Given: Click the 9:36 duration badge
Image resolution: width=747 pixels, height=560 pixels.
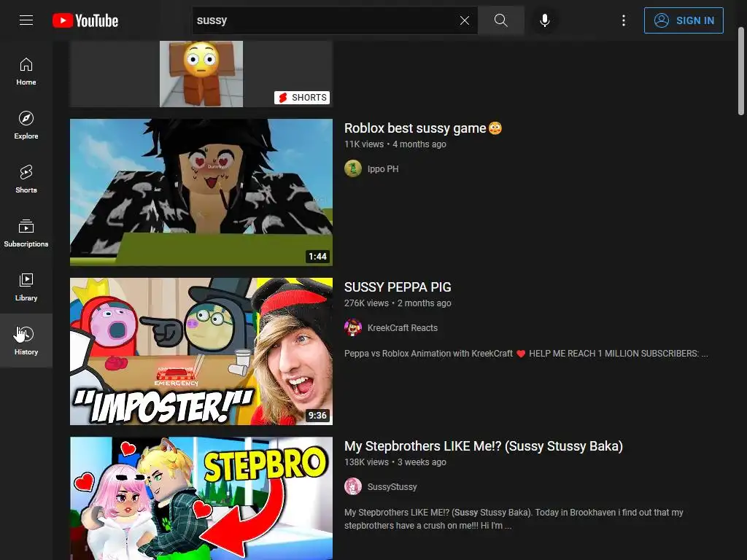Looking at the screenshot, I should pyautogui.click(x=318, y=415).
